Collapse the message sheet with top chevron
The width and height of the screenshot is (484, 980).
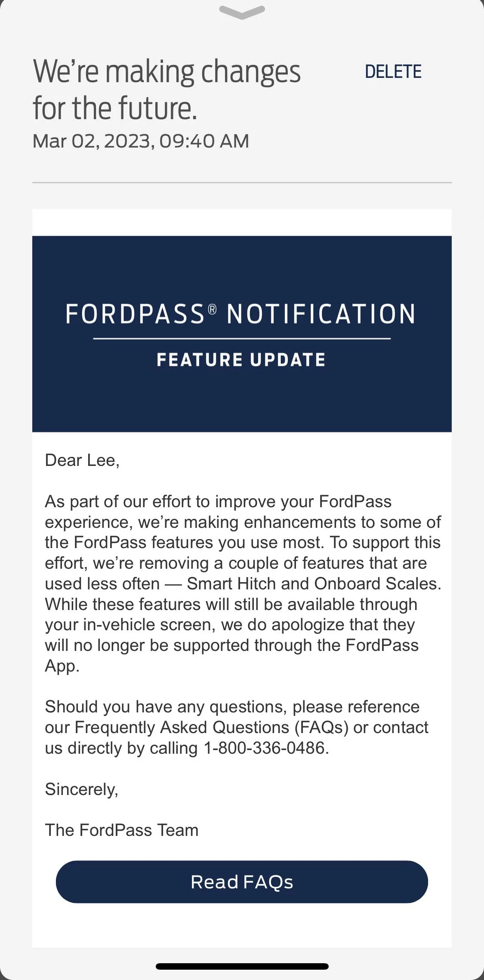click(242, 12)
